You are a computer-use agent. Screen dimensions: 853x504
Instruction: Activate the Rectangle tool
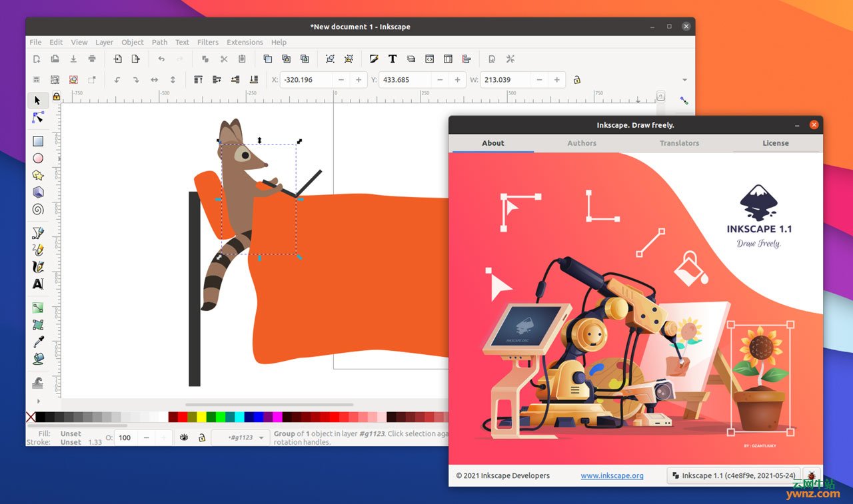point(38,140)
